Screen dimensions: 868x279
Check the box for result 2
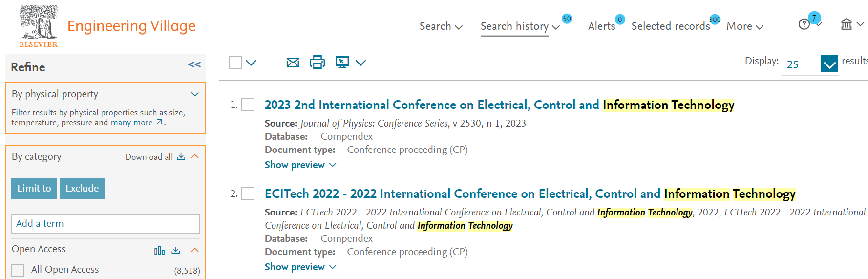tap(248, 194)
